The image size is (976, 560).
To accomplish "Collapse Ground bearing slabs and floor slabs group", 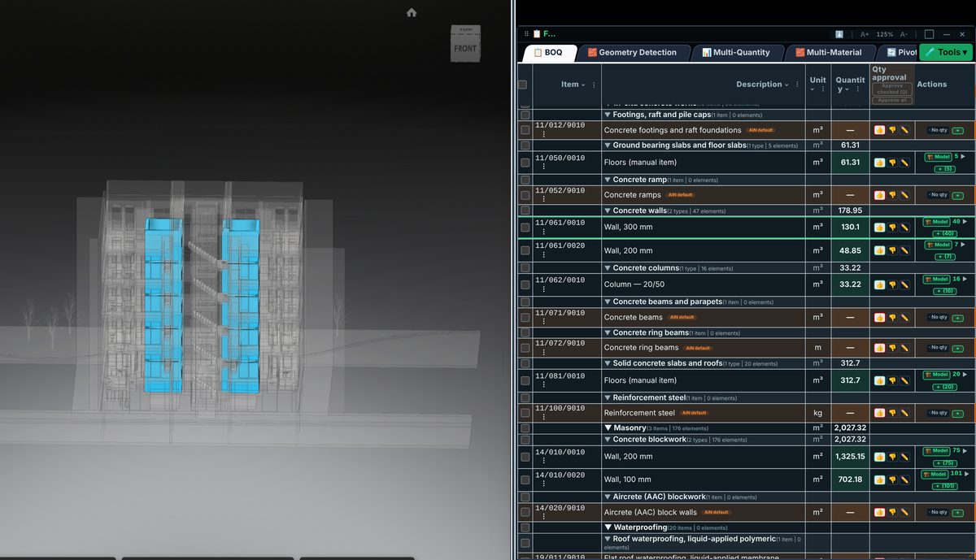I will 608,145.
